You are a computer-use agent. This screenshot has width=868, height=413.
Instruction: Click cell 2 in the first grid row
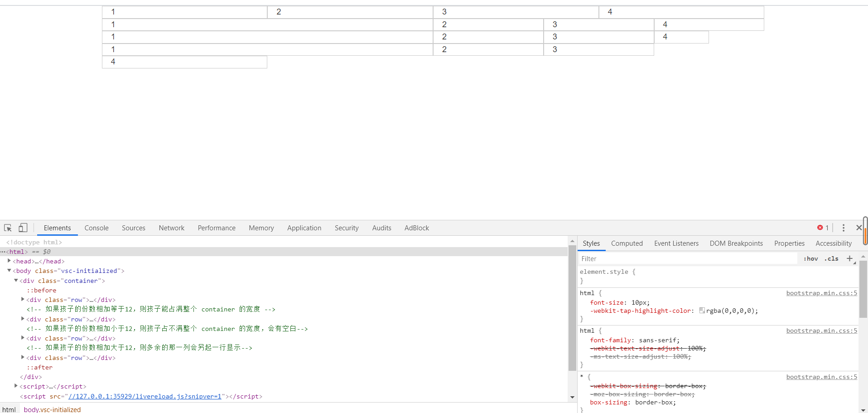pyautogui.click(x=350, y=12)
